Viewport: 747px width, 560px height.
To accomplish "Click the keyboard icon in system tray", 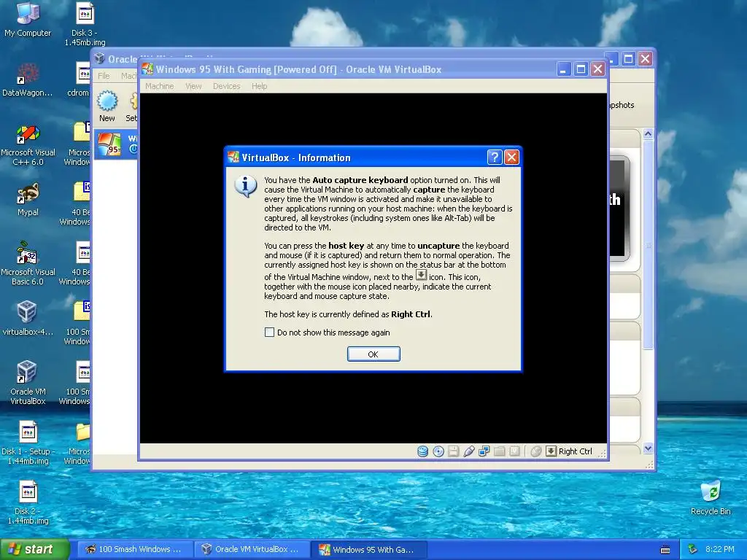I will [x=665, y=550].
